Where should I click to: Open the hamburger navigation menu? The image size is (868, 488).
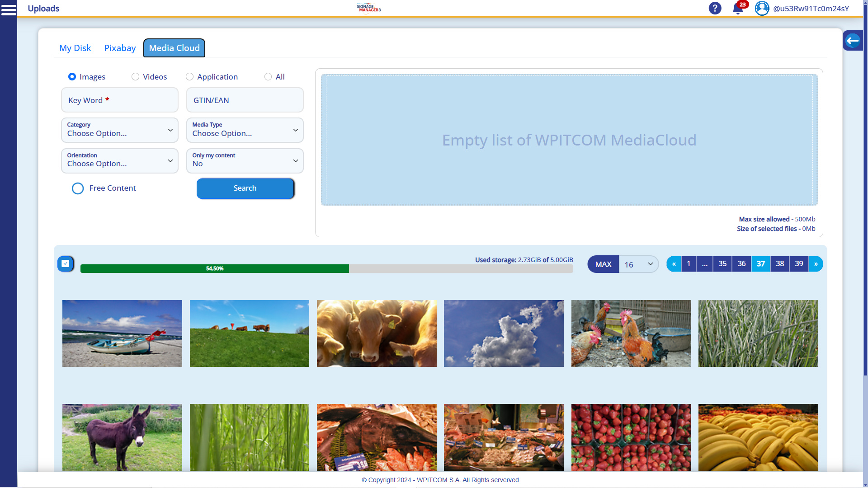(x=9, y=9)
